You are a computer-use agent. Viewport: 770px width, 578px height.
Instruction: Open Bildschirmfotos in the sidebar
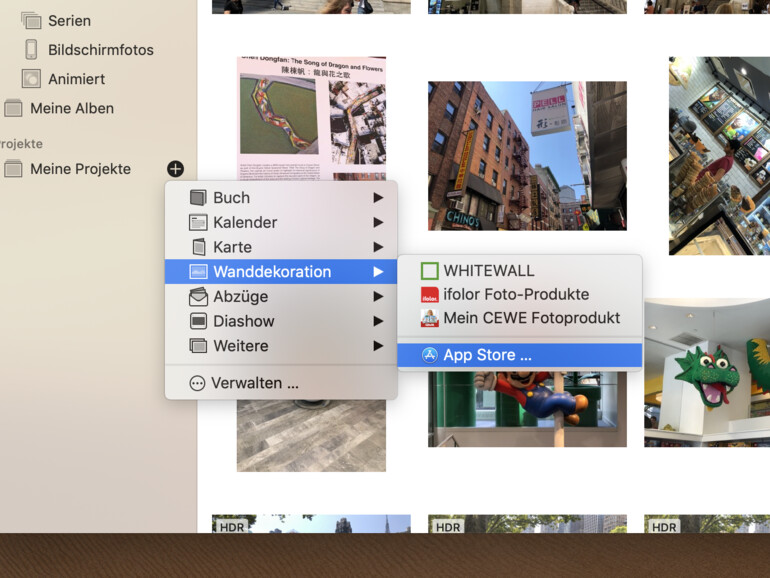pyautogui.click(x=101, y=50)
